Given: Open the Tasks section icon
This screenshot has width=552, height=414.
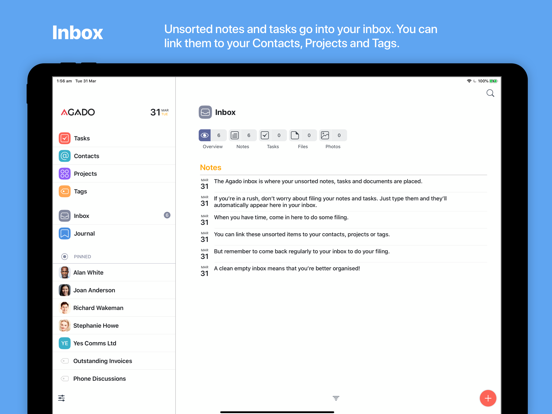Looking at the screenshot, I should 65,138.
